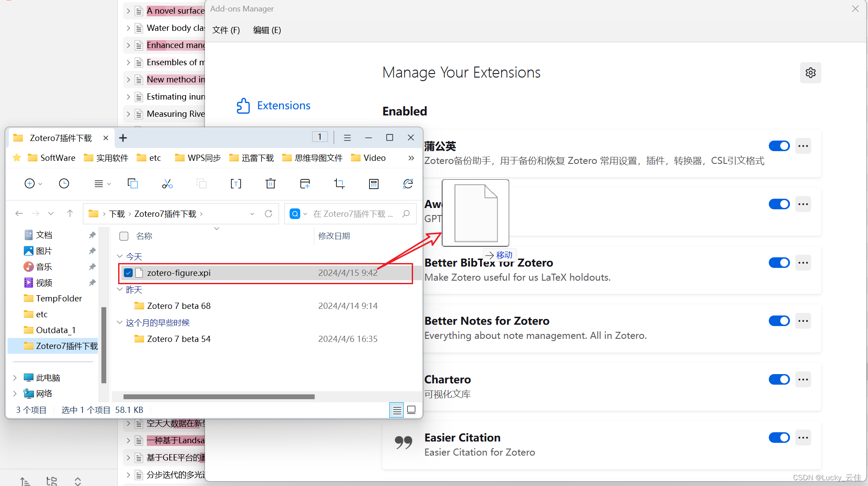Switch to large thumbnails view icon in status bar
Viewport: 868px width, 486px height.
point(411,410)
